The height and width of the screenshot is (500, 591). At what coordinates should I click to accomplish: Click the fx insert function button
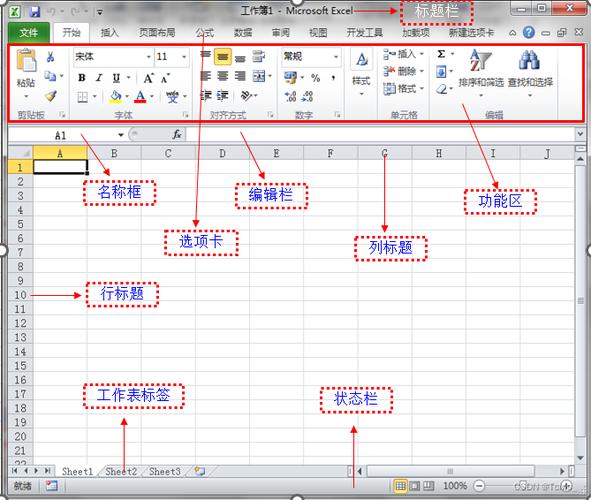177,135
